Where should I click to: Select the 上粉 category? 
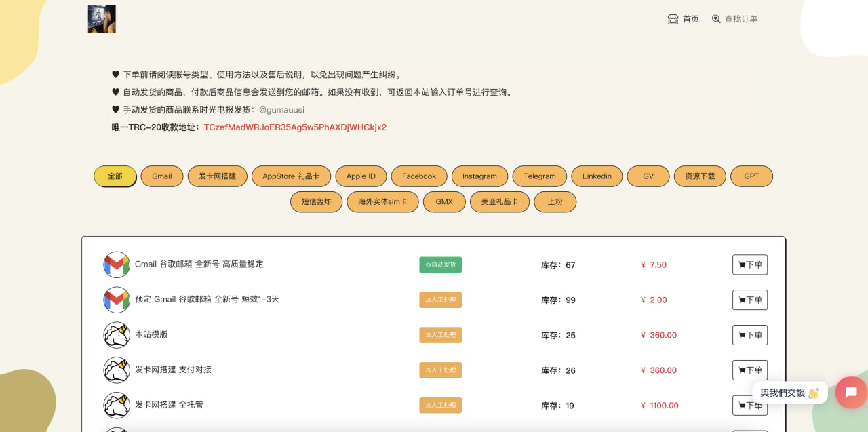[555, 202]
